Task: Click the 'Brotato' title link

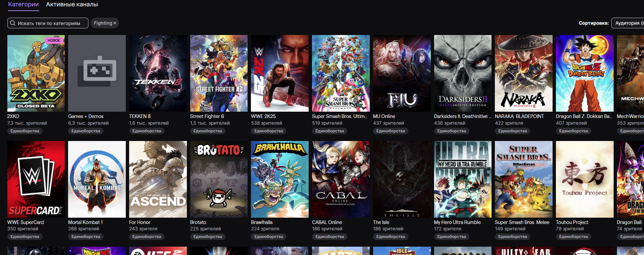Action: (x=198, y=222)
